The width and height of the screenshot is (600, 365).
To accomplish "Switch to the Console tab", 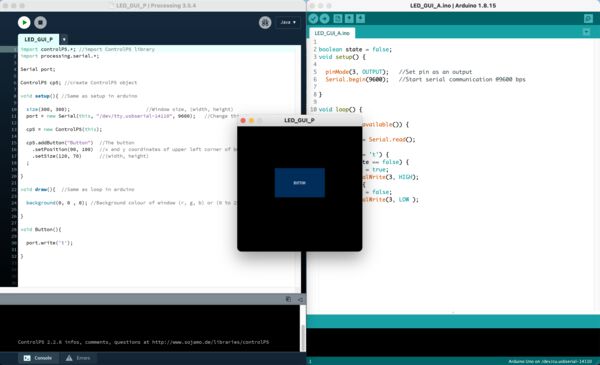I will (38, 358).
